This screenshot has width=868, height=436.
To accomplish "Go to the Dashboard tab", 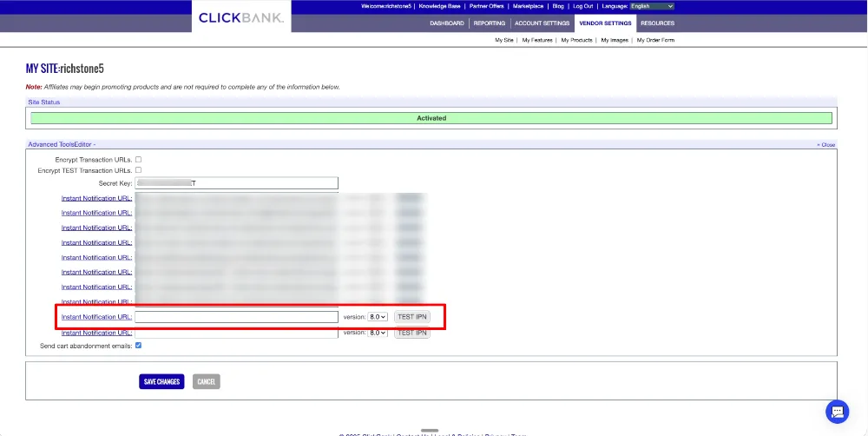I will 447,23.
